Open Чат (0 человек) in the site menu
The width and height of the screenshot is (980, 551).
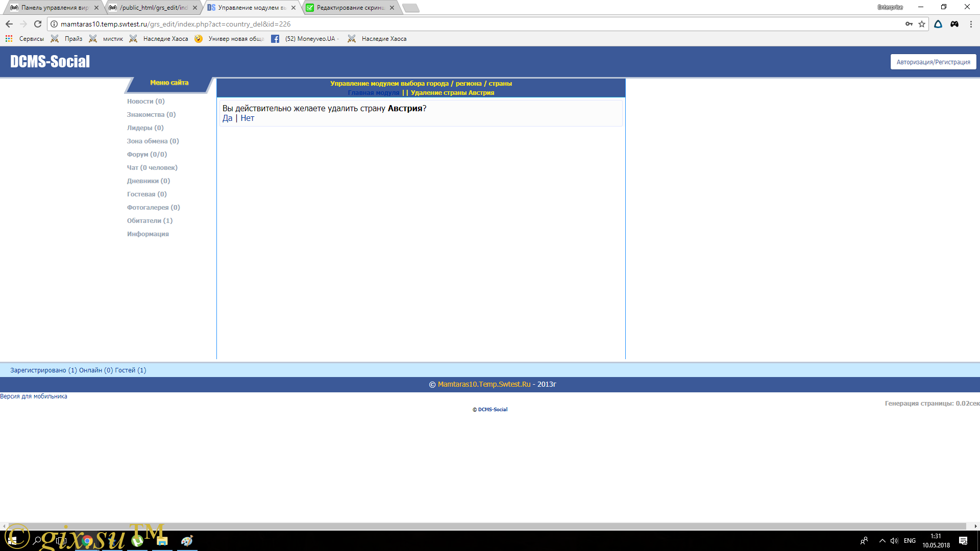[x=152, y=168]
